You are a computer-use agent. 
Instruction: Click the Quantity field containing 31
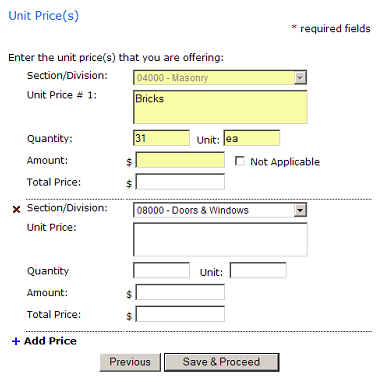[161, 138]
